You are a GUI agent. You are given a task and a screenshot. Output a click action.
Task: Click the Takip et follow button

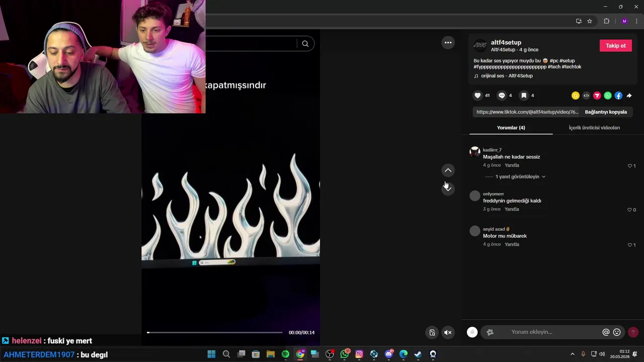click(x=615, y=46)
